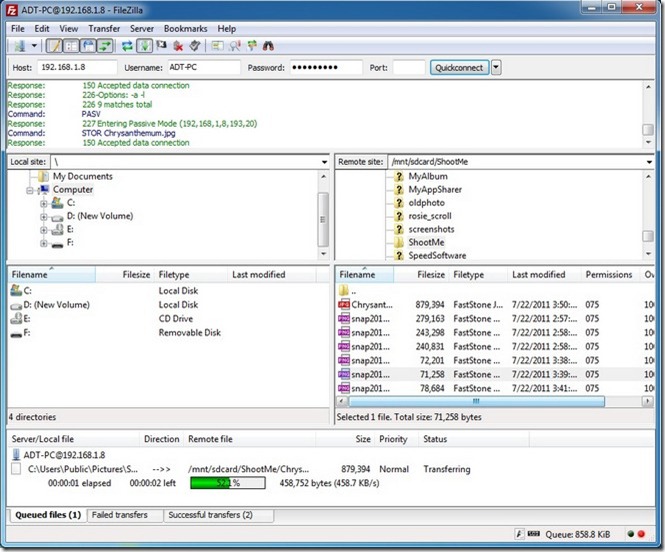Toggle the message log display
This screenshot has height=552, width=665.
(x=55, y=46)
